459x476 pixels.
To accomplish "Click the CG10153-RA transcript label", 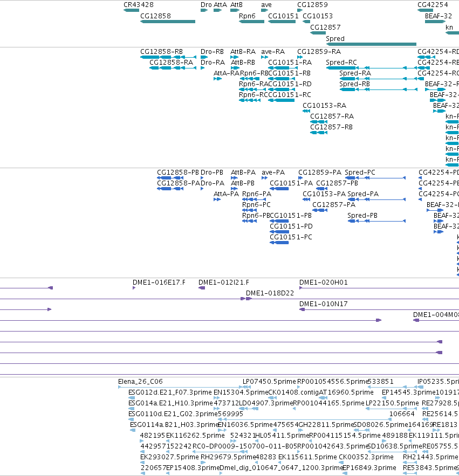I will tap(325, 105).
